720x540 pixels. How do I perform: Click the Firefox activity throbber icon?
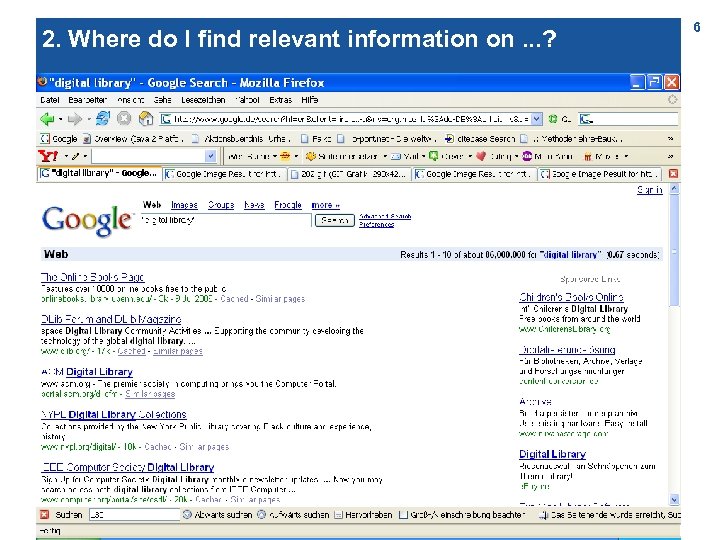(672, 100)
